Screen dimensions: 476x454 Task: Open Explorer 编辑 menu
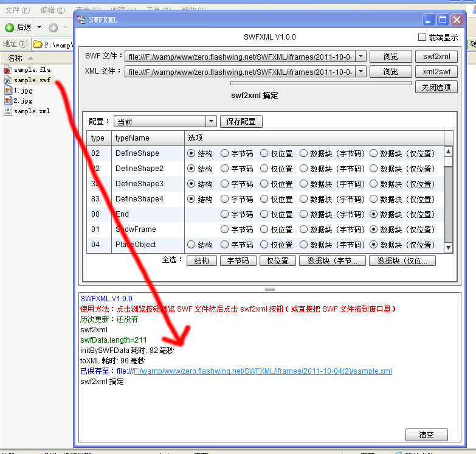[52, 10]
